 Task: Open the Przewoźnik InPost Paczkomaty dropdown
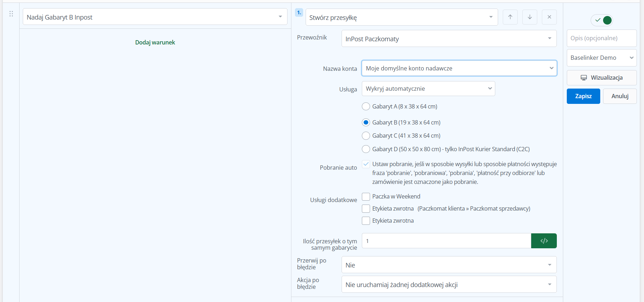pyautogui.click(x=449, y=39)
